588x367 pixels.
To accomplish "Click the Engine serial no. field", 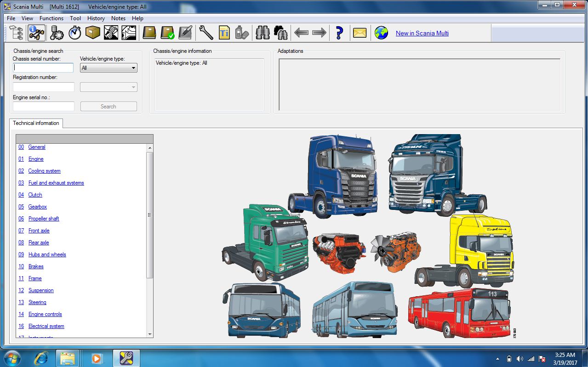I will 43,106.
